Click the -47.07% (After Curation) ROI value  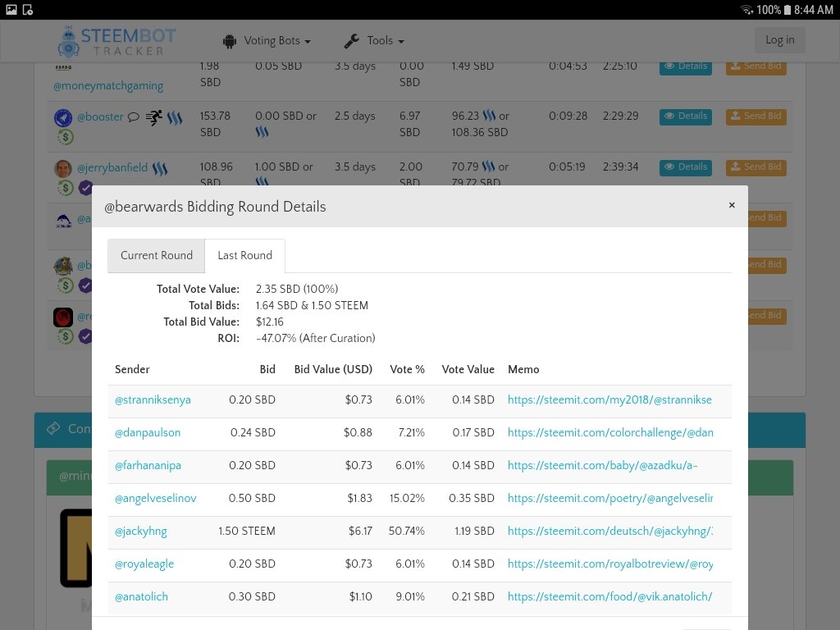pos(316,338)
